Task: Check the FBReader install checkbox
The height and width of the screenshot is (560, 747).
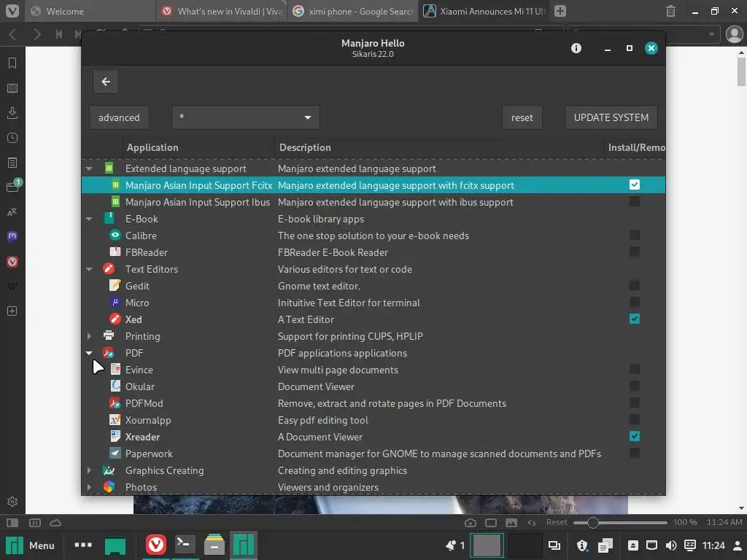Action: pyautogui.click(x=634, y=252)
